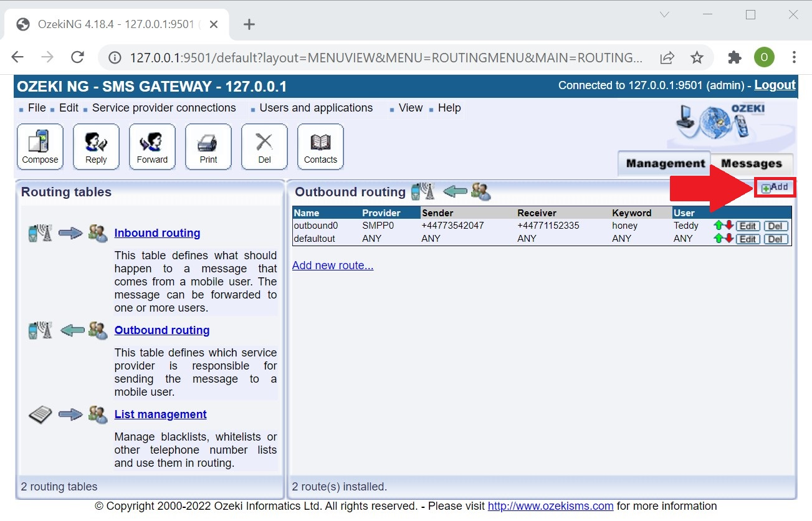This screenshot has width=812, height=521.
Task: Go back with the browser back arrow
Action: 17,57
